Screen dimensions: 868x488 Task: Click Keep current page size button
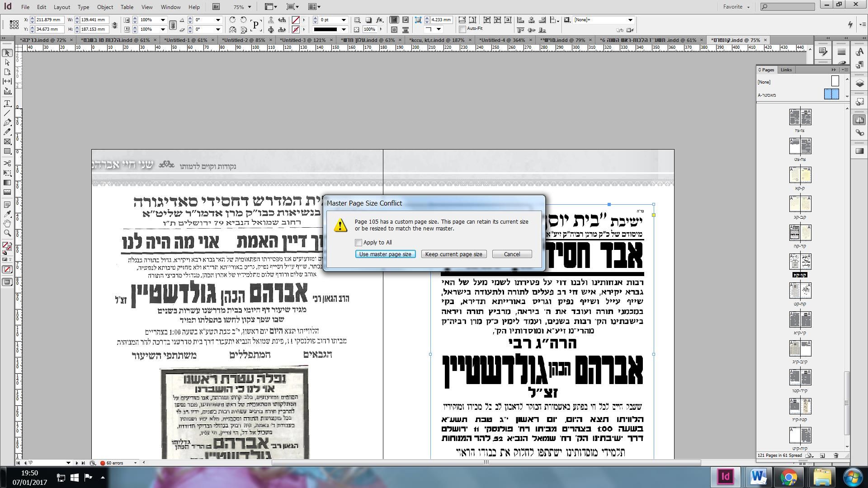[x=453, y=254]
